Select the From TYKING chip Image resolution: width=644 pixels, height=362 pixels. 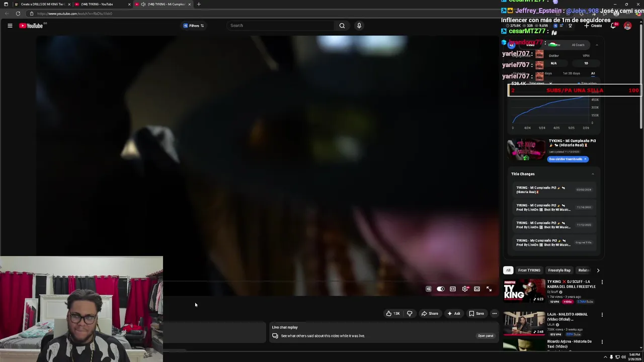click(529, 270)
